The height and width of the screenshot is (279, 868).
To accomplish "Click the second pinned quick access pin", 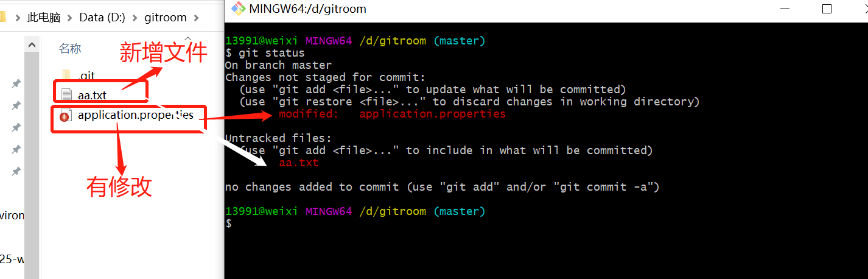I will (x=16, y=105).
